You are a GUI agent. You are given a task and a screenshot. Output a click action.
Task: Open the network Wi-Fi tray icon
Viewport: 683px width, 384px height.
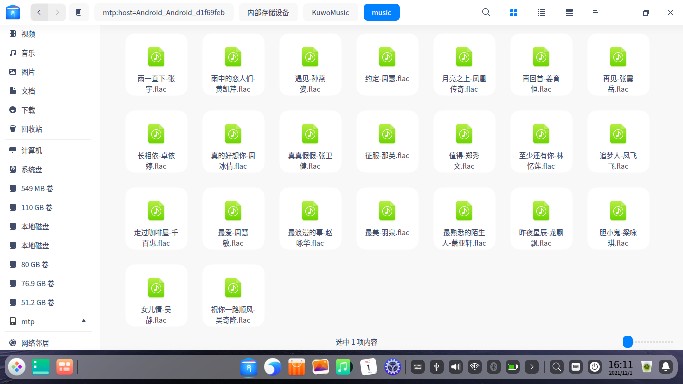[x=475, y=367]
